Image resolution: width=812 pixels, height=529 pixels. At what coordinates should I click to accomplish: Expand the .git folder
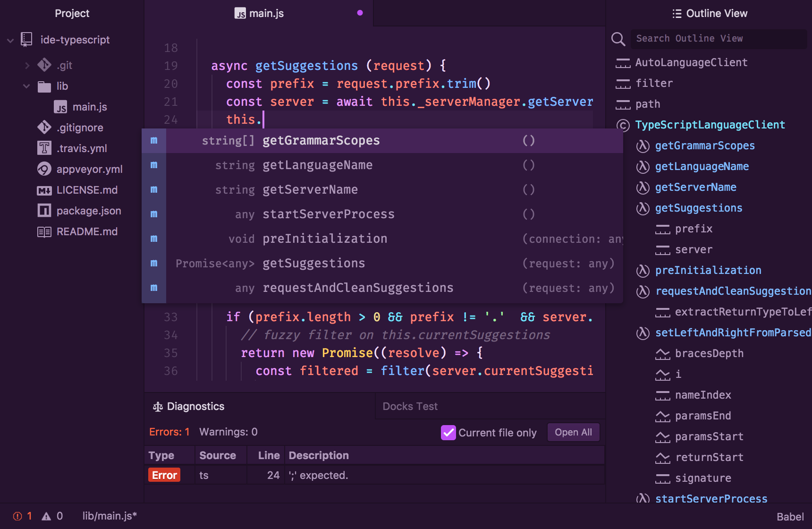click(27, 65)
